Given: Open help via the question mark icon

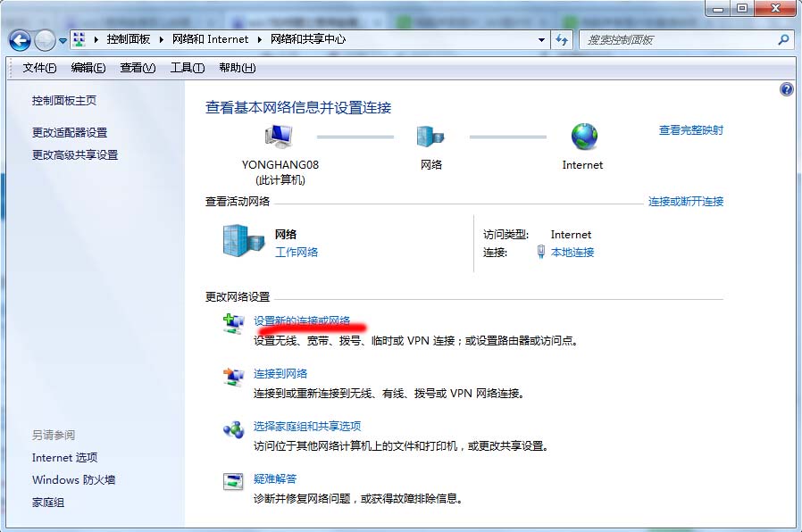Looking at the screenshot, I should coord(785,88).
